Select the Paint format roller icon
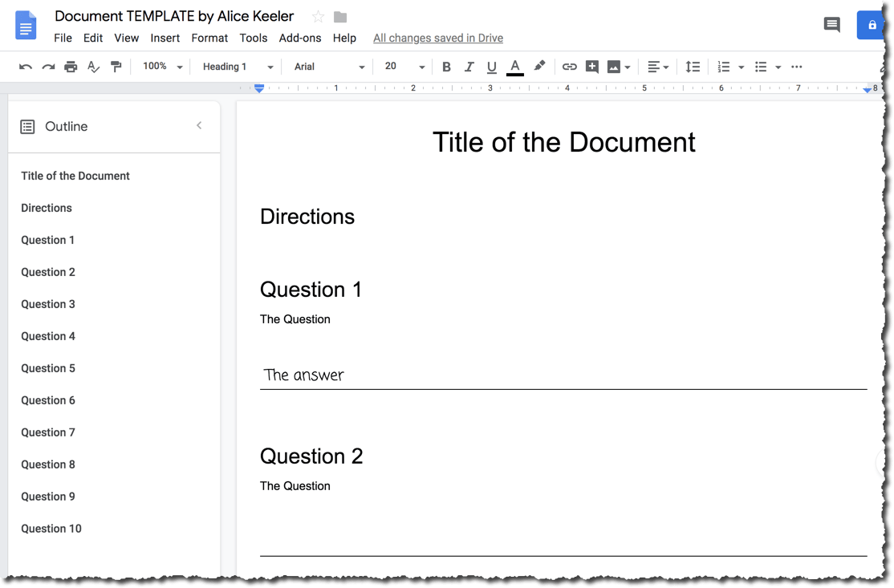Viewport: 894px width, 588px height. pos(116,67)
